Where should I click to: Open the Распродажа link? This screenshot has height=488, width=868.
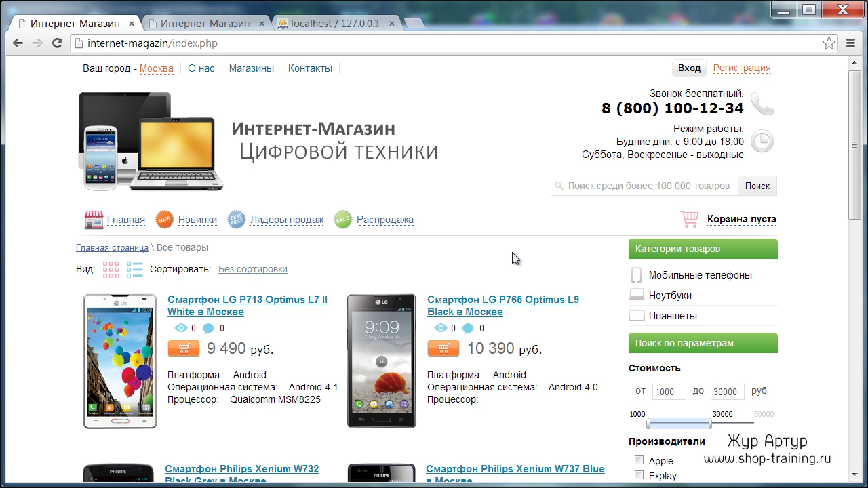click(x=385, y=220)
